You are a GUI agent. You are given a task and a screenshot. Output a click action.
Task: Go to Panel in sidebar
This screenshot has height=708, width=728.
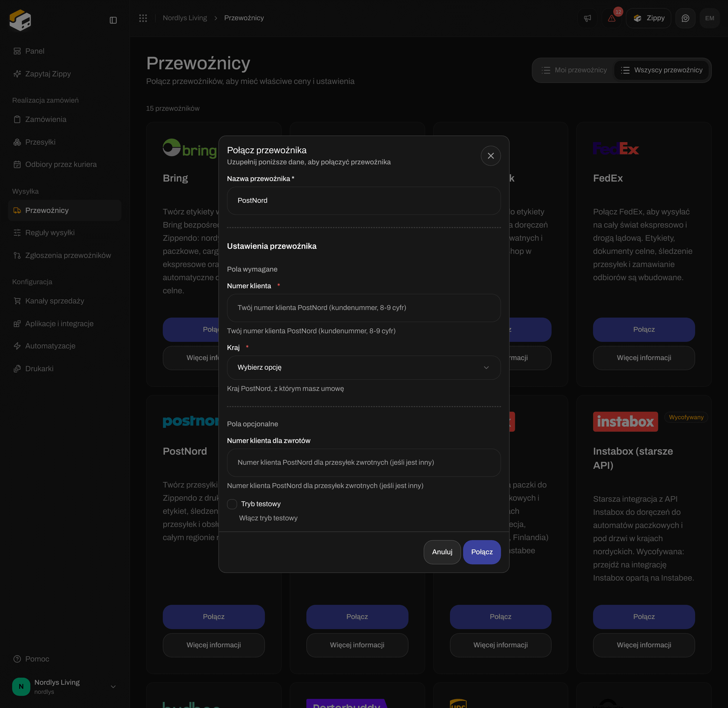tap(65, 51)
